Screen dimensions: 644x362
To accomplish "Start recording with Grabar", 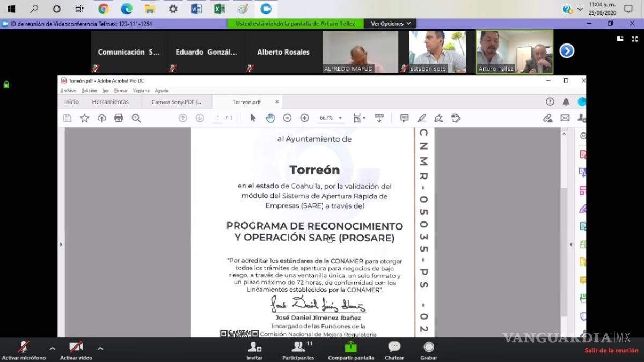I will click(428, 350).
